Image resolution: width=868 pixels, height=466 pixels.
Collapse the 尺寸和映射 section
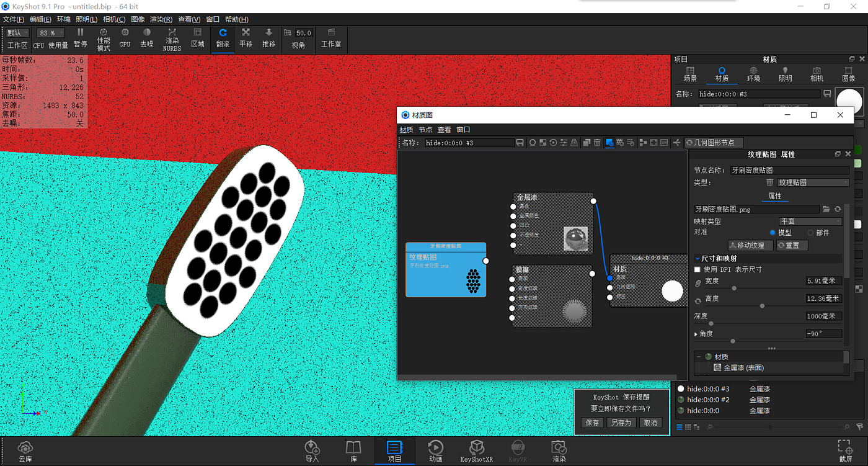697,259
